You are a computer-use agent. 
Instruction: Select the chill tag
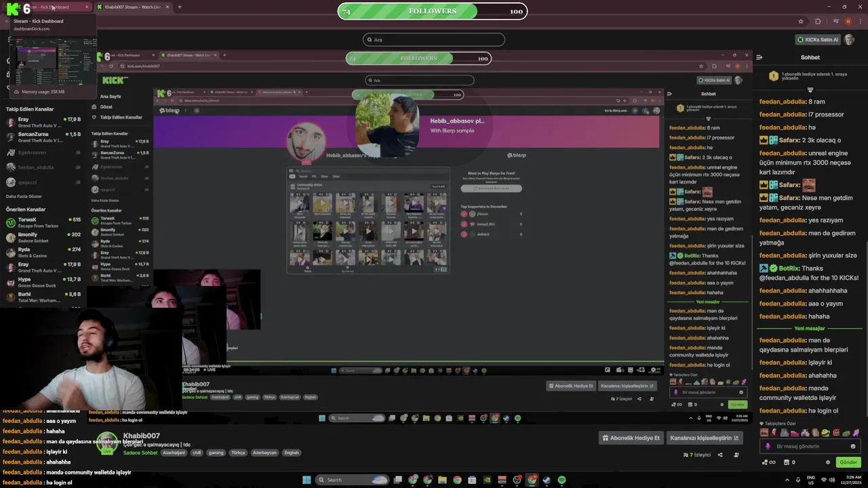pyautogui.click(x=197, y=453)
